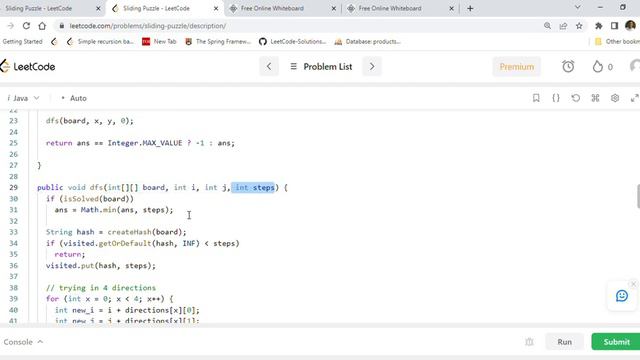Reset code with the undo arrow icon
640x360 pixels.
tap(576, 98)
